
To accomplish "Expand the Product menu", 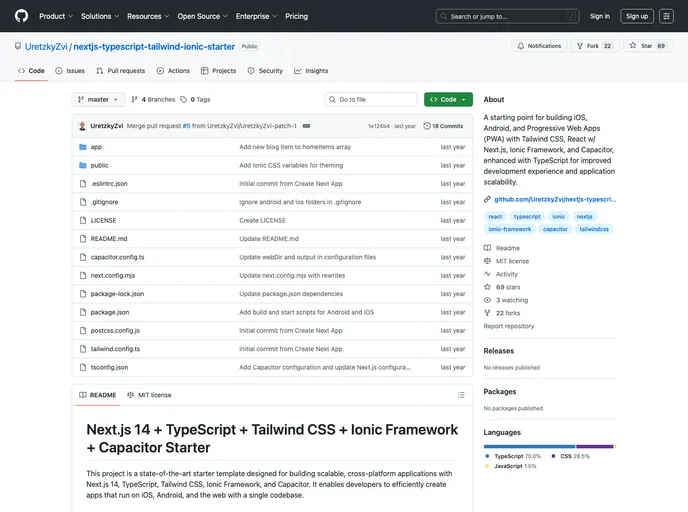I will (x=56, y=16).
